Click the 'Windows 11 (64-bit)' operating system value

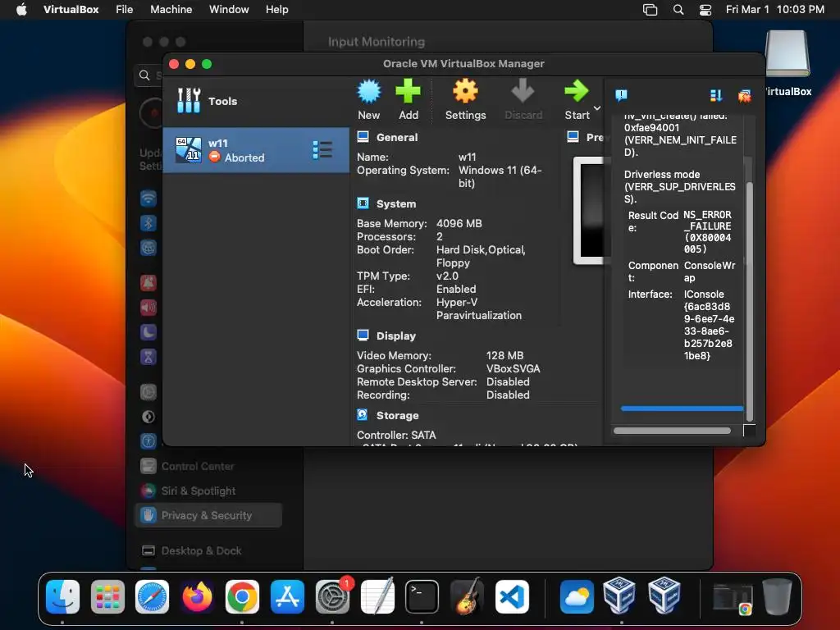coord(500,176)
